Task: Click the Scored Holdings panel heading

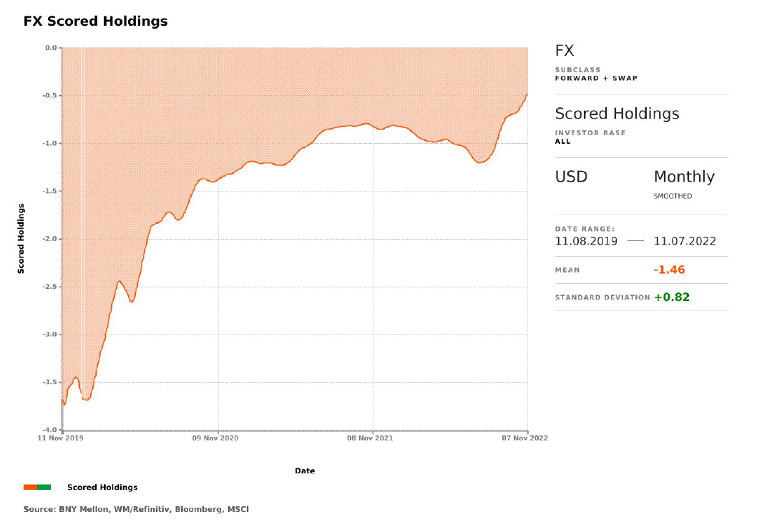Action: tap(617, 114)
